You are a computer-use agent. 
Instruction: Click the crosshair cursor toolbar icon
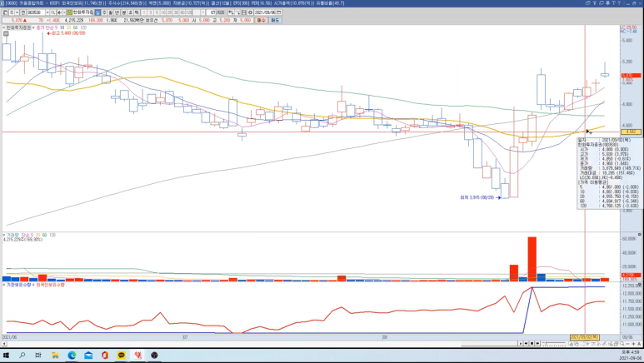[237, 12]
